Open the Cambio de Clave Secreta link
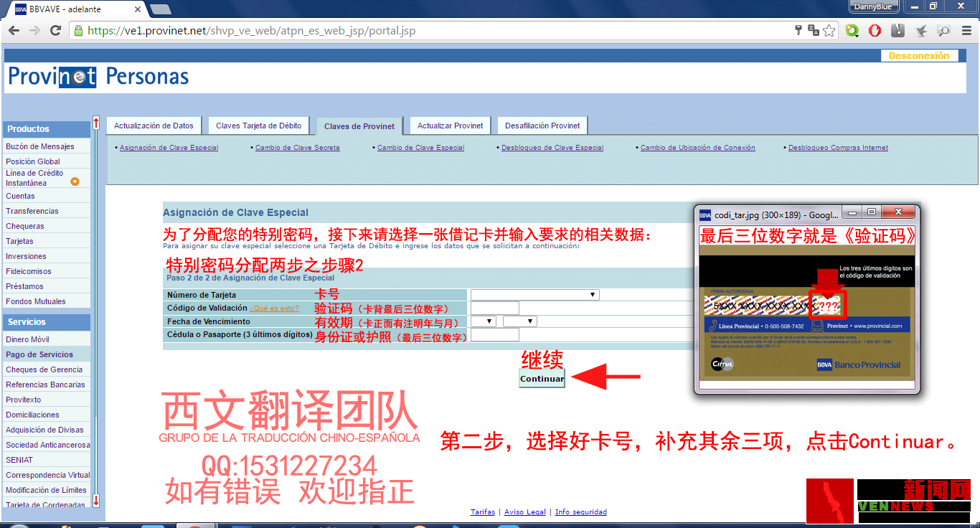This screenshot has width=980, height=528. (298, 148)
